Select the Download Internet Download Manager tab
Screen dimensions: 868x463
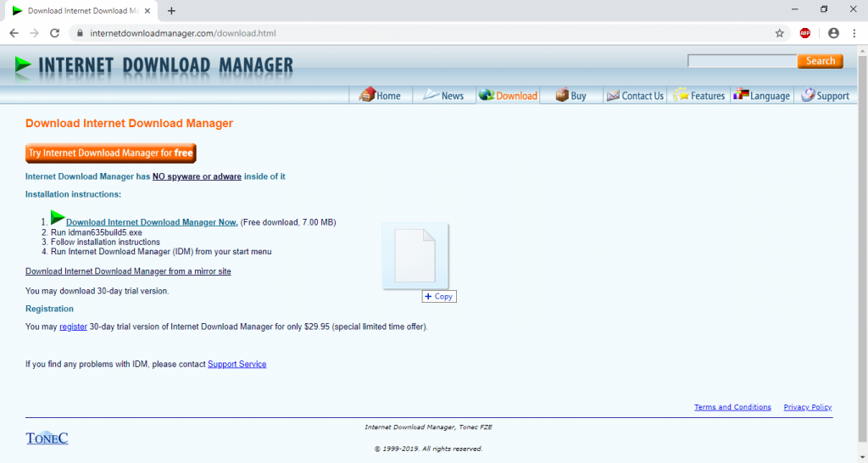(x=81, y=10)
